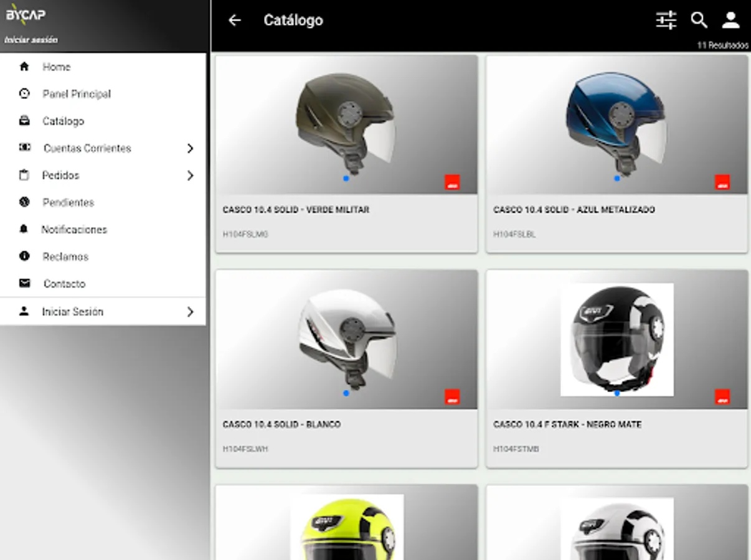Open the user profile icon in header
Viewport: 751px width, 560px height.
pyautogui.click(x=730, y=20)
